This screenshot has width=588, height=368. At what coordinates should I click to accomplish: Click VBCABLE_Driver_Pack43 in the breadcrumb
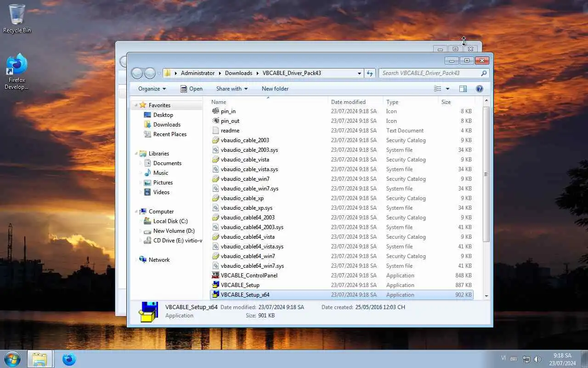[292, 73]
